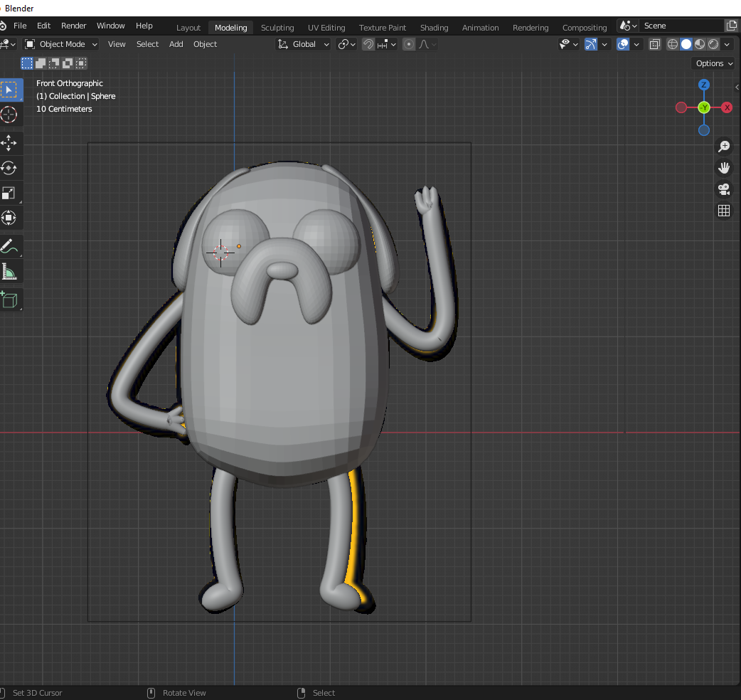Open the Render menu
Viewport: 741px width, 700px height.
click(x=74, y=26)
